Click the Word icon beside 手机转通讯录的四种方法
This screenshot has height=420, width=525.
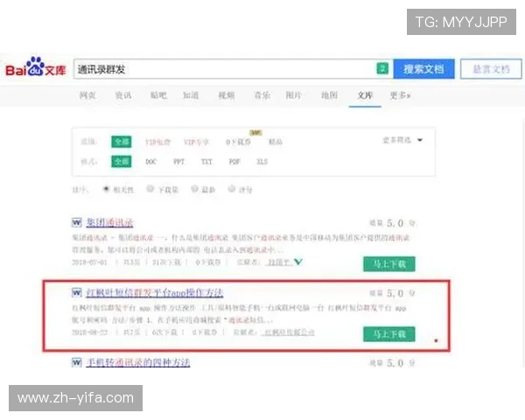pos(77,362)
